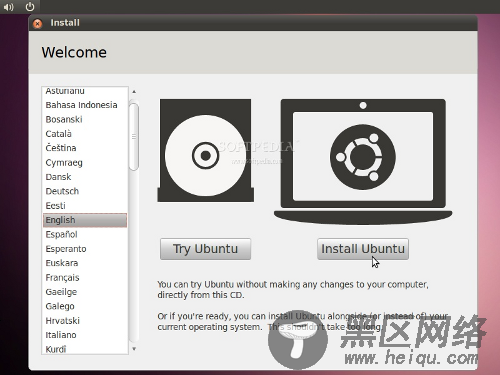
Task: Begin installation with Install Ubuntu button
Action: (x=363, y=249)
